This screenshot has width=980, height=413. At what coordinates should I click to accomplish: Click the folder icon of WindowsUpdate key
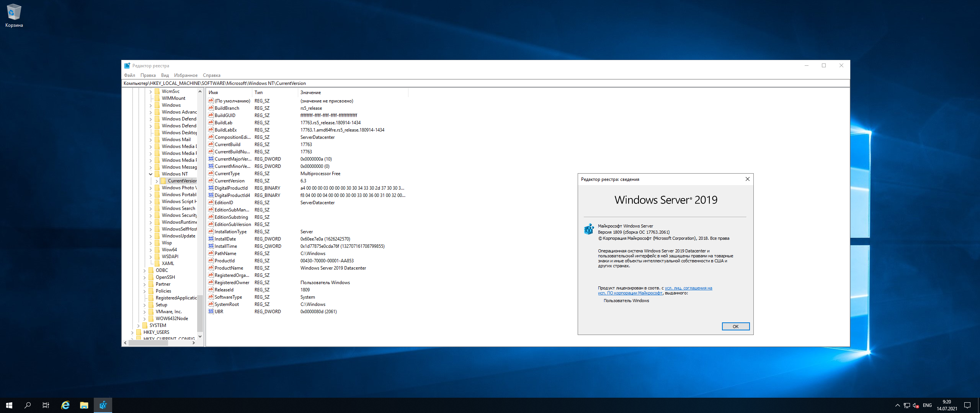(157, 236)
